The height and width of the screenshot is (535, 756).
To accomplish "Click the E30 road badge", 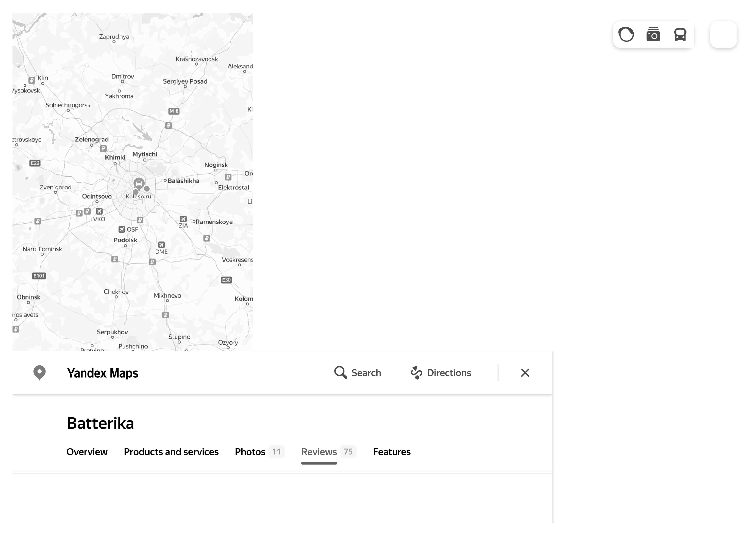I will click(x=226, y=280).
